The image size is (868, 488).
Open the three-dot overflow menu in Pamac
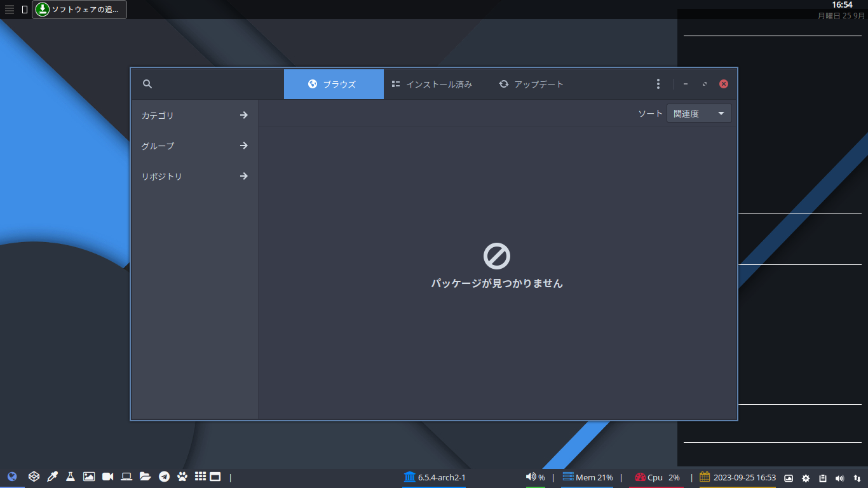(658, 83)
